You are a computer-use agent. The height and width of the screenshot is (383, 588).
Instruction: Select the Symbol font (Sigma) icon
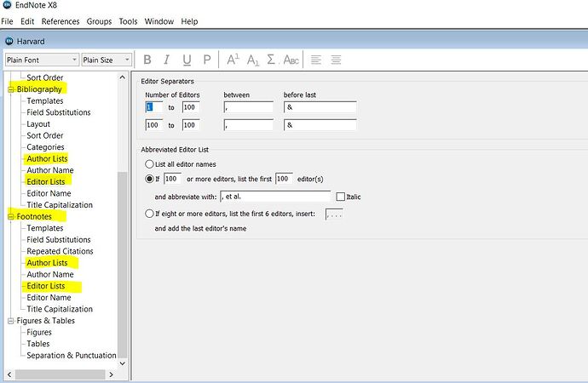[x=271, y=60]
